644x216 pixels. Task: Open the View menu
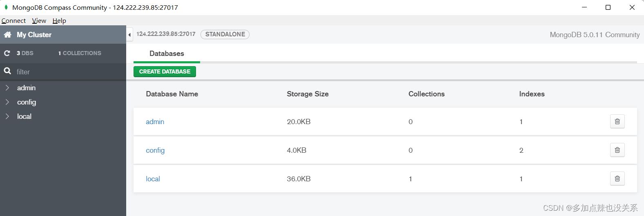click(39, 20)
